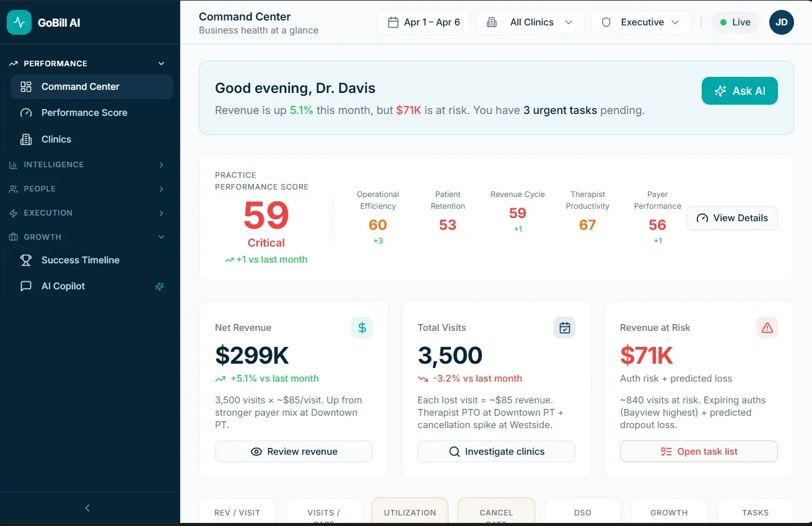Select the REV / VISIT metric card
This screenshot has height=526, width=812.
(x=237, y=511)
